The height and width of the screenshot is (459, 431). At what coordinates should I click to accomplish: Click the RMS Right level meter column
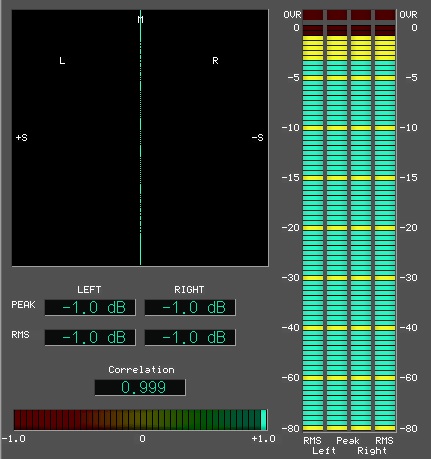[x=385, y=228]
